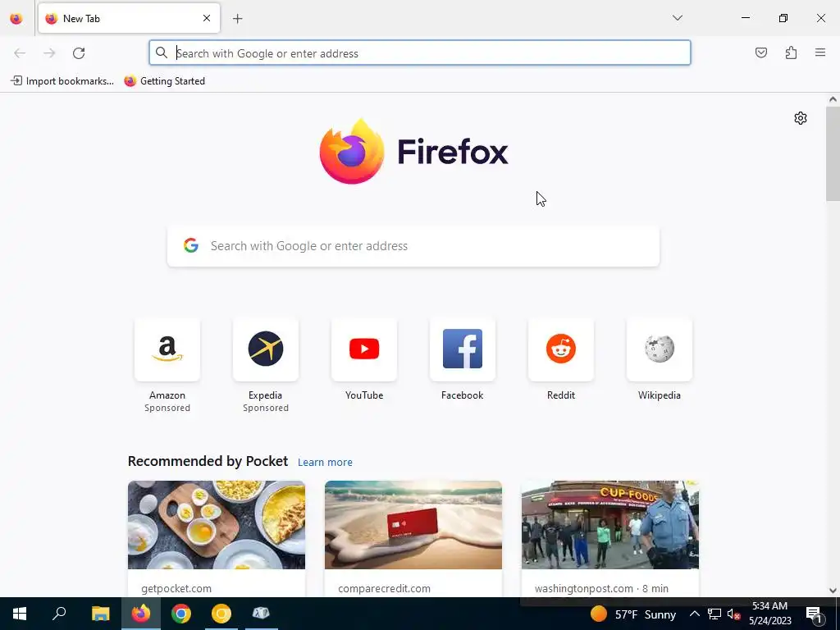This screenshot has width=840, height=630.
Task: Open Windows taskbar search
Action: click(59, 614)
